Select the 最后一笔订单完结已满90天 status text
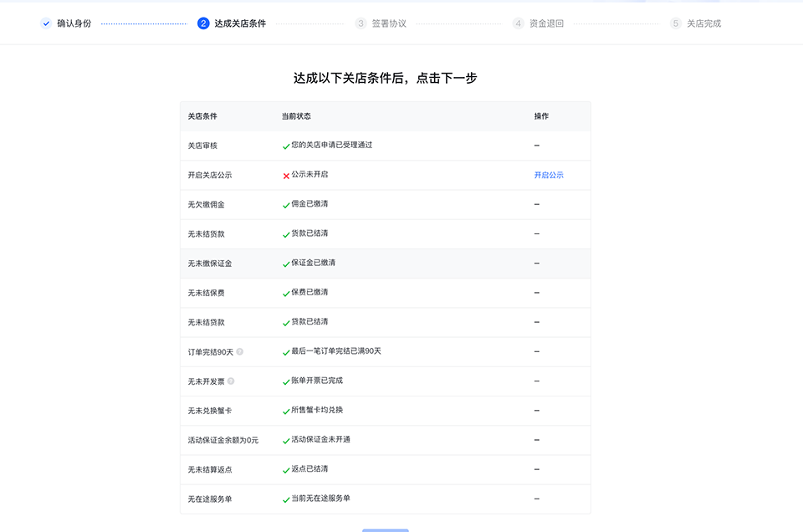The width and height of the screenshot is (803, 532). [335, 351]
